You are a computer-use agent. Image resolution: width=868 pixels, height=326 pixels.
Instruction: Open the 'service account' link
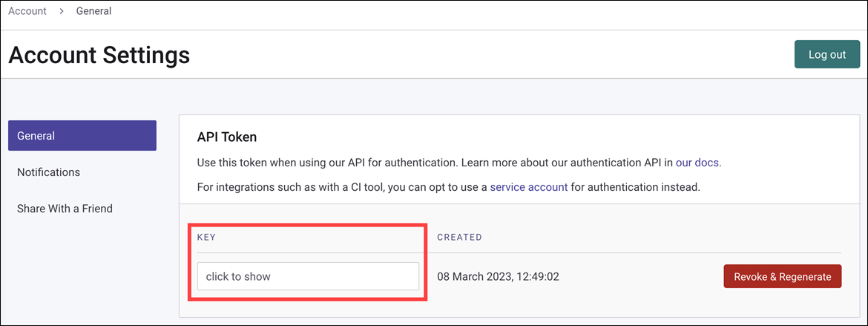(x=529, y=187)
